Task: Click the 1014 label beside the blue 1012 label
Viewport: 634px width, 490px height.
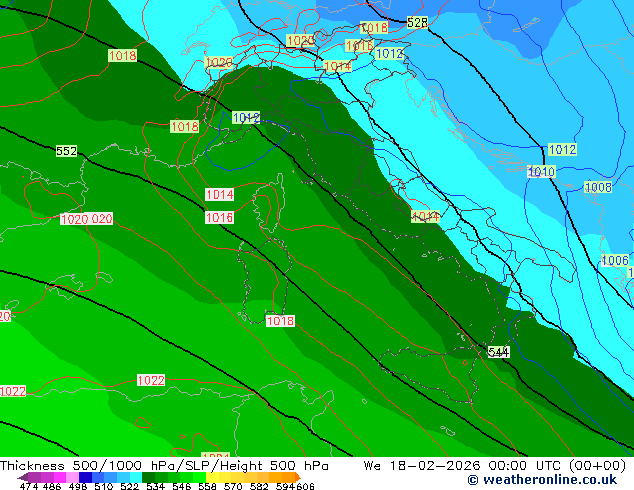Action: 338,66
